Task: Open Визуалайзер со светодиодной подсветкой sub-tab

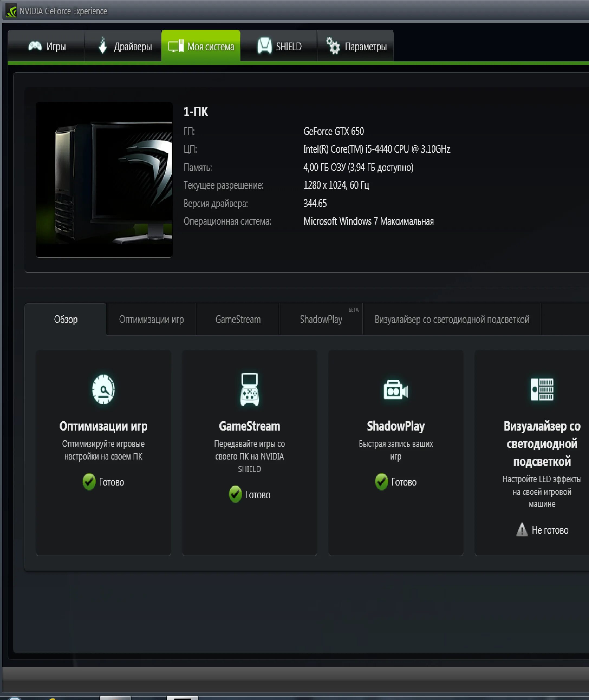Action: [x=452, y=320]
